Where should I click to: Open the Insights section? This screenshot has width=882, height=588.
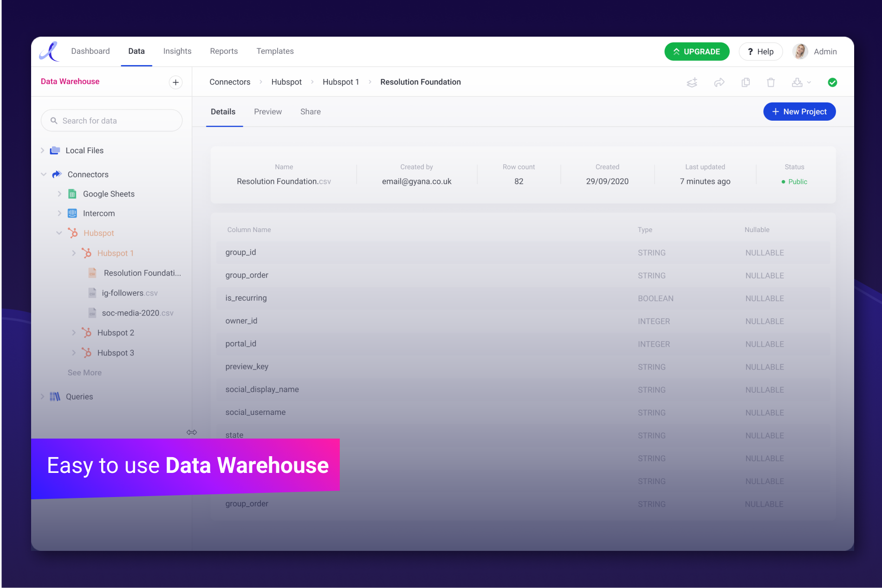177,51
